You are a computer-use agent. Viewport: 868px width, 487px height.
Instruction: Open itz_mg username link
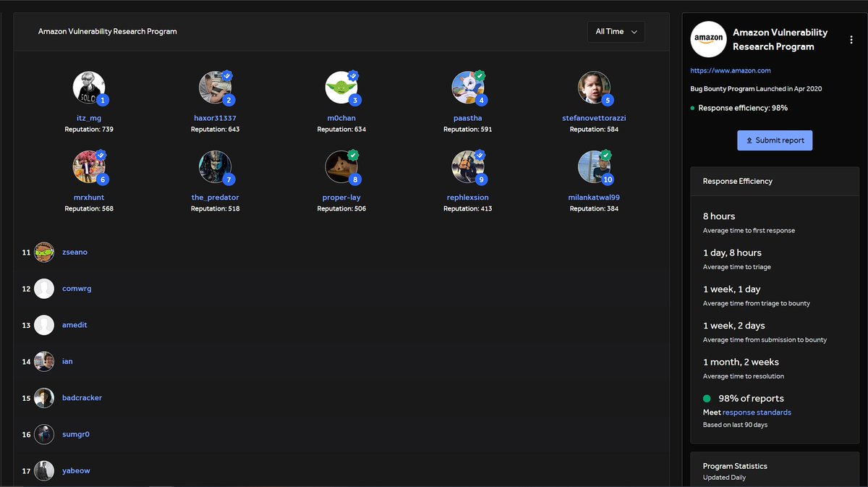click(89, 118)
